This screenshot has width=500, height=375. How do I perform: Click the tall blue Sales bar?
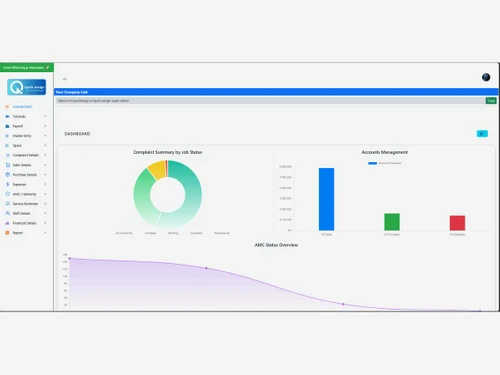point(326,199)
